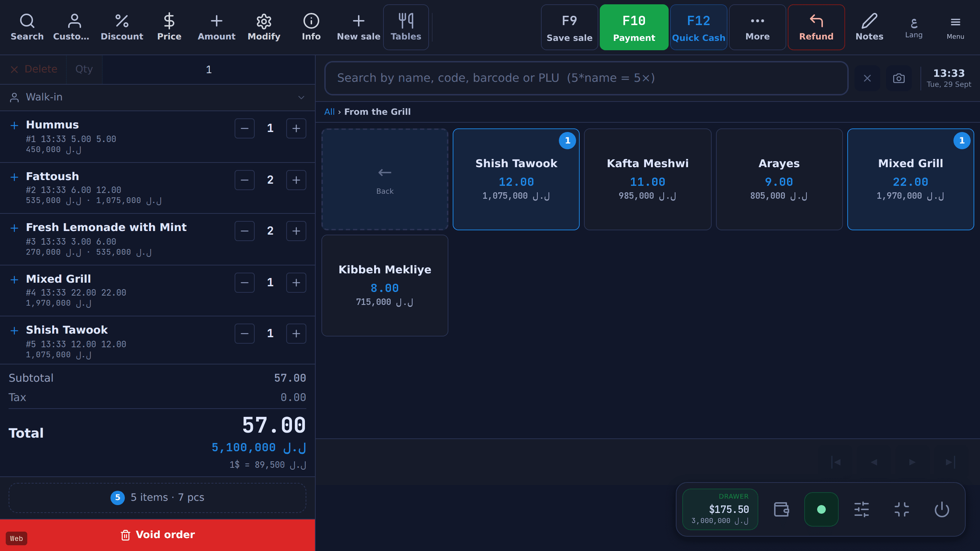980x551 pixels.
Task: Show item Info
Action: (x=311, y=27)
